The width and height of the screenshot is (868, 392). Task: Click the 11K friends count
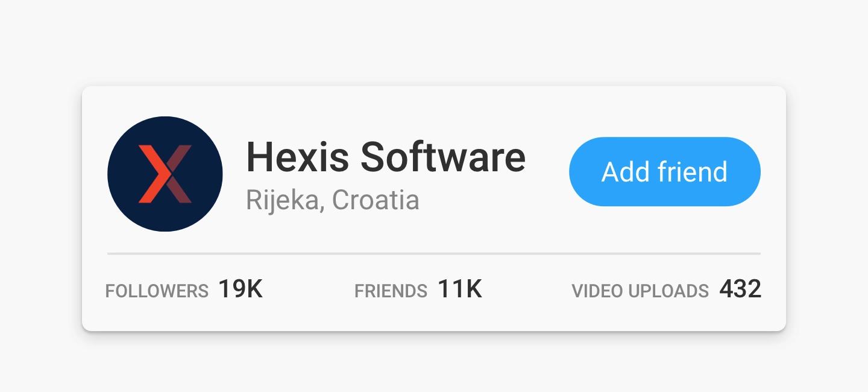pyautogui.click(x=459, y=289)
